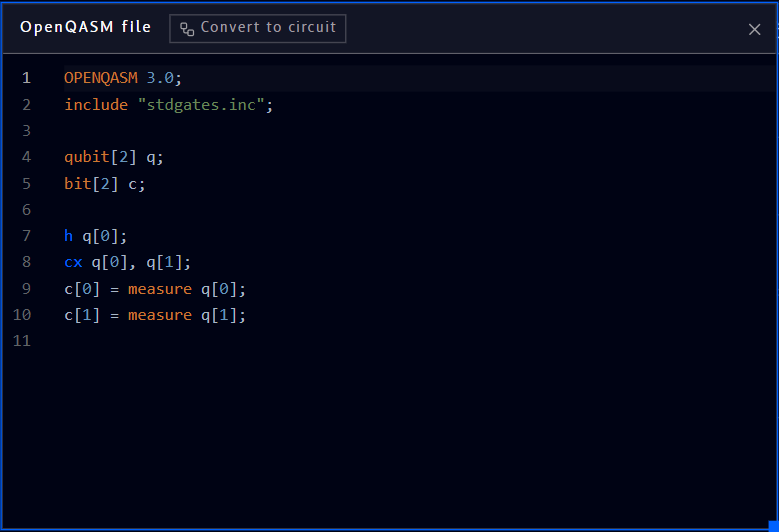Click the include keyword on line 2

[96, 105]
